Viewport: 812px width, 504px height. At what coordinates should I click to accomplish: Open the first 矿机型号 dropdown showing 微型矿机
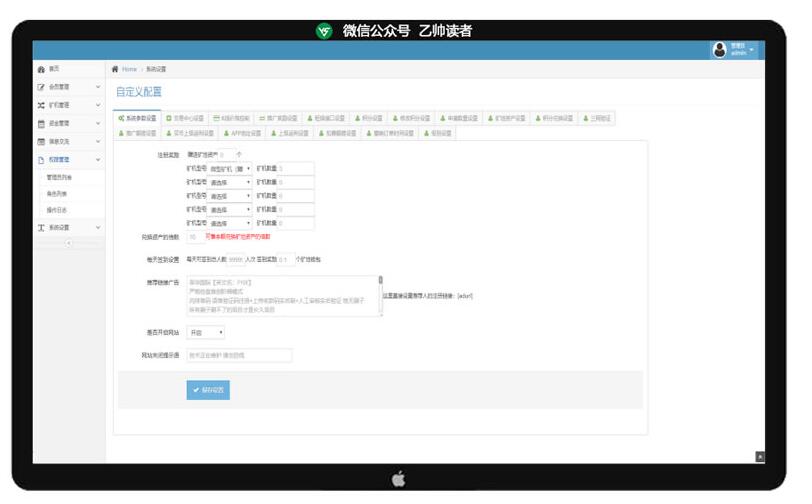tap(229, 169)
